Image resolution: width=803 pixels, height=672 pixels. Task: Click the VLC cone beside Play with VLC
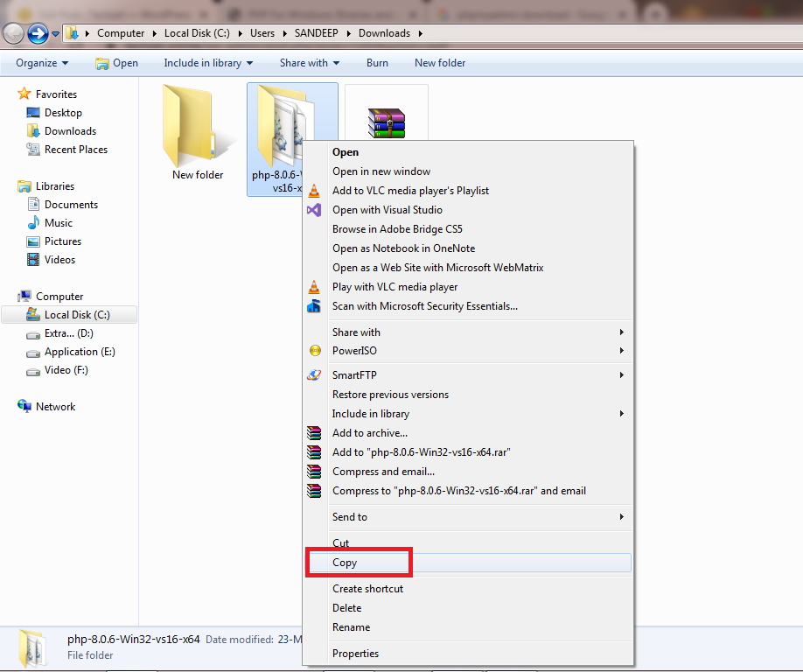[315, 287]
